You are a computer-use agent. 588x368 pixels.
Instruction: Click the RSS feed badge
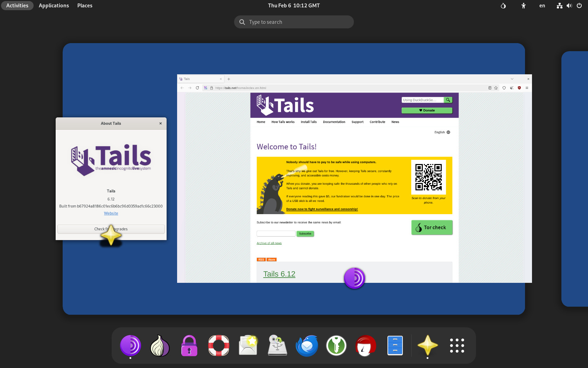click(x=261, y=260)
